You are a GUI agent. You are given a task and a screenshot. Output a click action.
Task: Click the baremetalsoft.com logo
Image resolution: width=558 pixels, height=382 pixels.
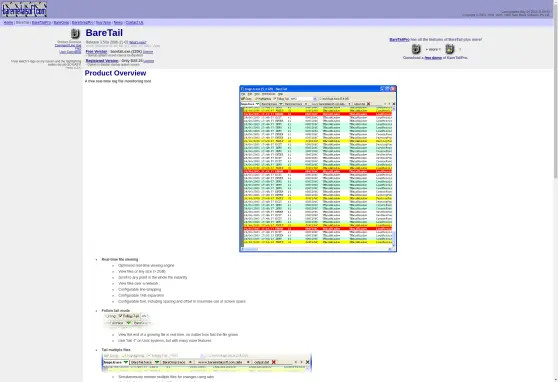coord(24,10)
